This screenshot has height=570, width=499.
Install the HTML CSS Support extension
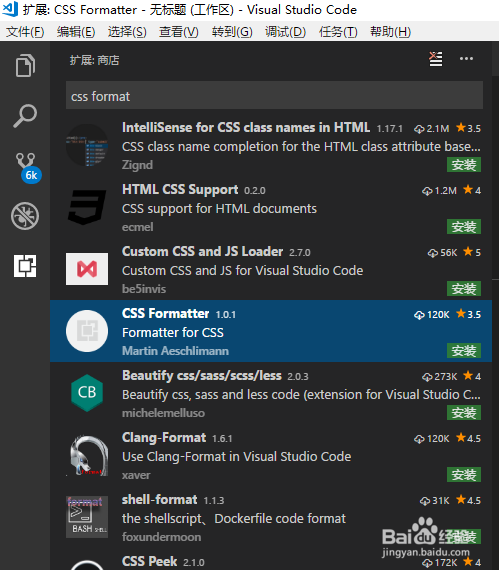coord(464,227)
